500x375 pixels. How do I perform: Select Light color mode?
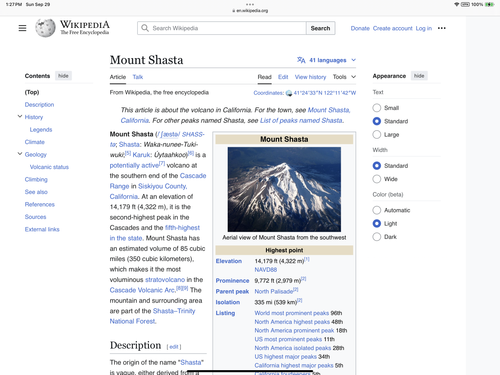[377, 223]
